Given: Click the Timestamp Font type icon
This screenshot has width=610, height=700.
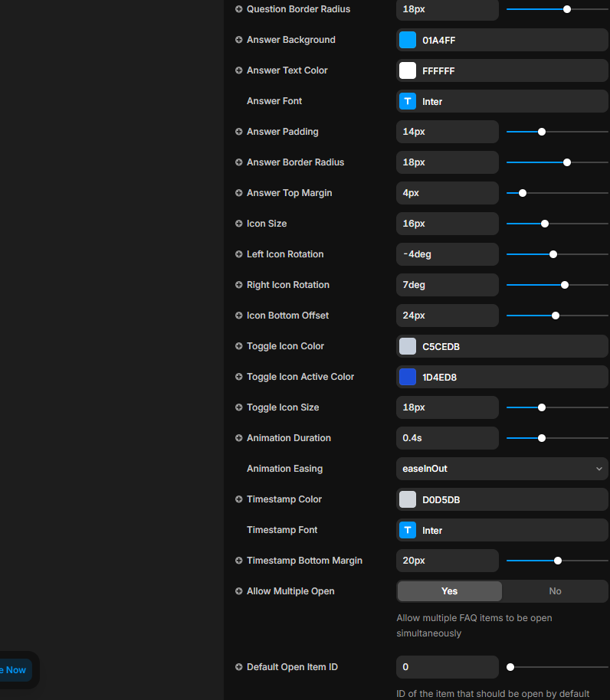Looking at the screenshot, I should 408,530.
